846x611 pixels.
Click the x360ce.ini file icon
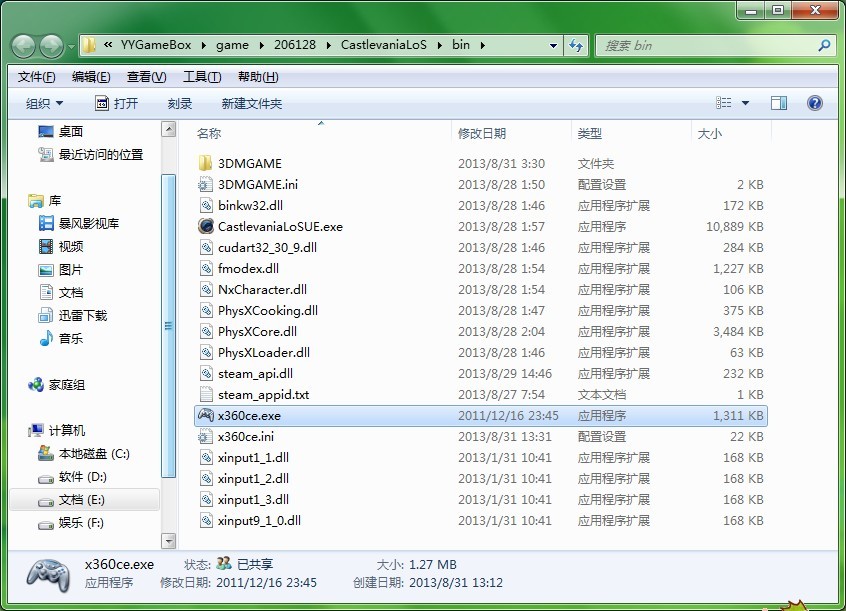[x=205, y=436]
